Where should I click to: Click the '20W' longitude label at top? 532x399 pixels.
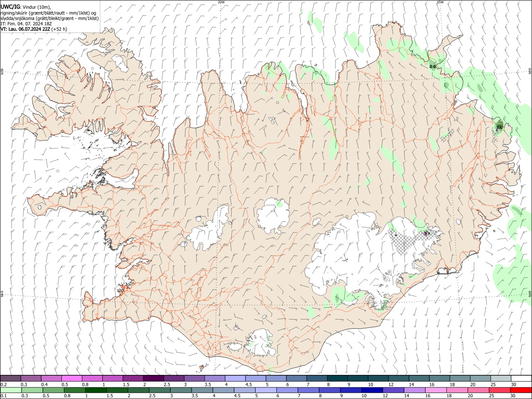221,2
